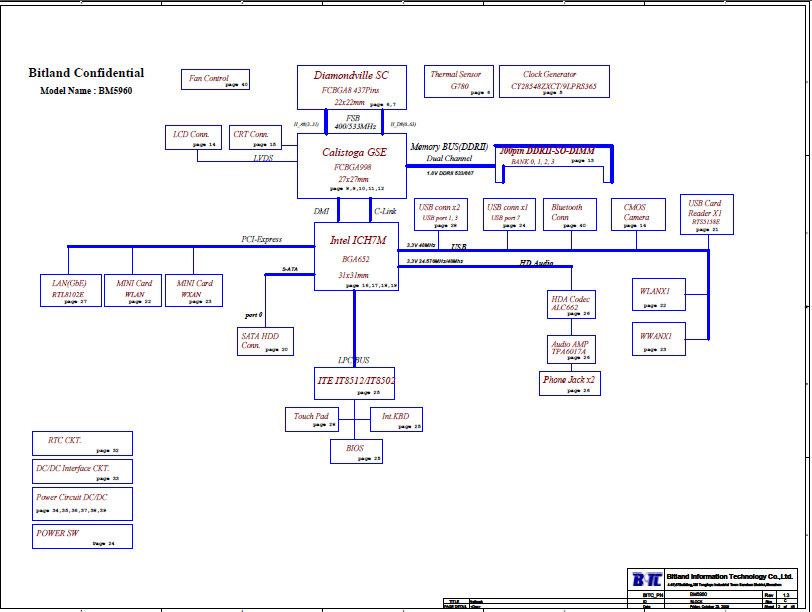812x612 pixels.
Task: Select the SATA HDD Conn. block
Action: [265, 341]
